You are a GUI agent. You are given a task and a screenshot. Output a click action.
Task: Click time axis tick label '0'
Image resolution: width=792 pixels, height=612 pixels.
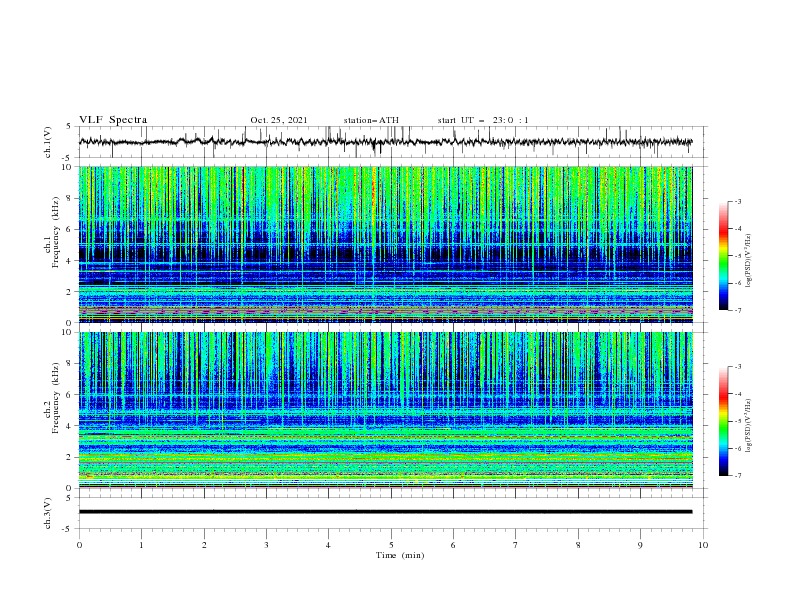tap(79, 545)
